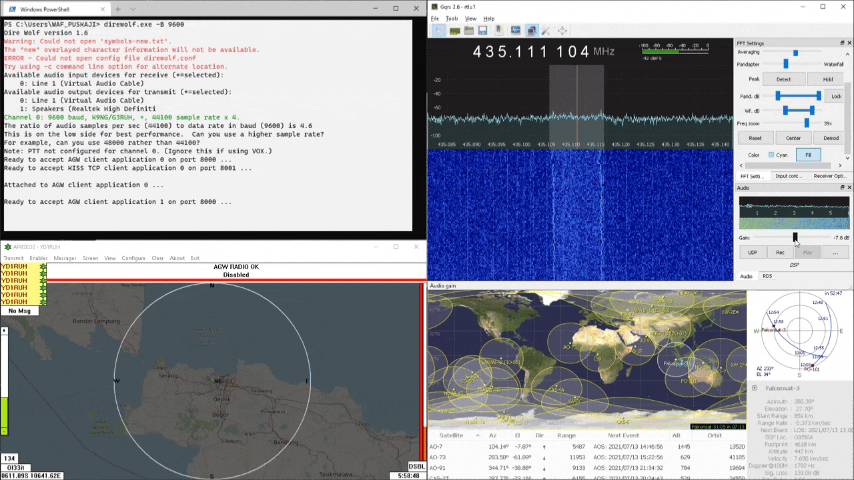Toggle Peak Hold in FFT Settings
The height and width of the screenshot is (480, 854).
pyautogui.click(x=827, y=79)
